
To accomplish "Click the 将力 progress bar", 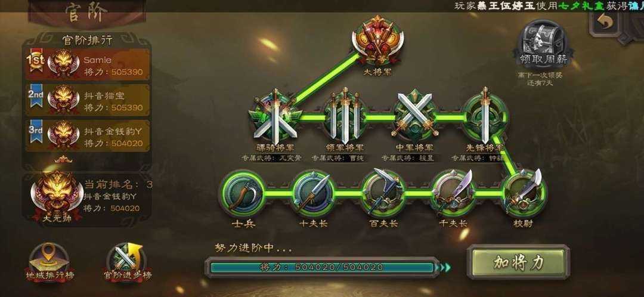I will click(x=322, y=267).
